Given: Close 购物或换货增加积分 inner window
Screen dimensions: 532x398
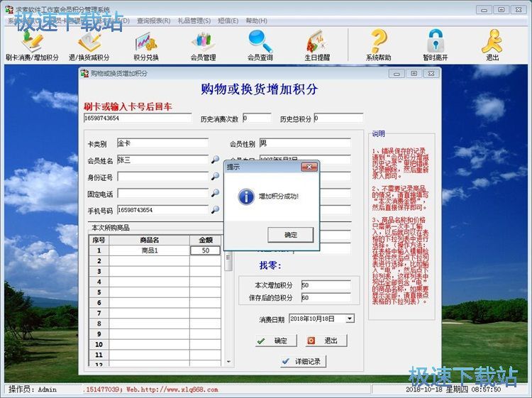Looking at the screenshot, I should coord(431,73).
